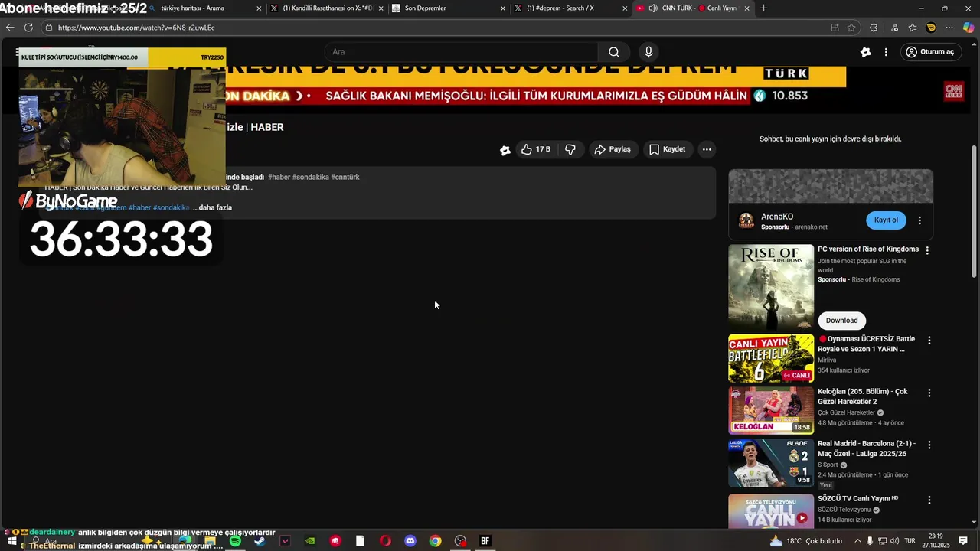
Task: Switch to Son Depremler tab
Action: (x=449, y=8)
